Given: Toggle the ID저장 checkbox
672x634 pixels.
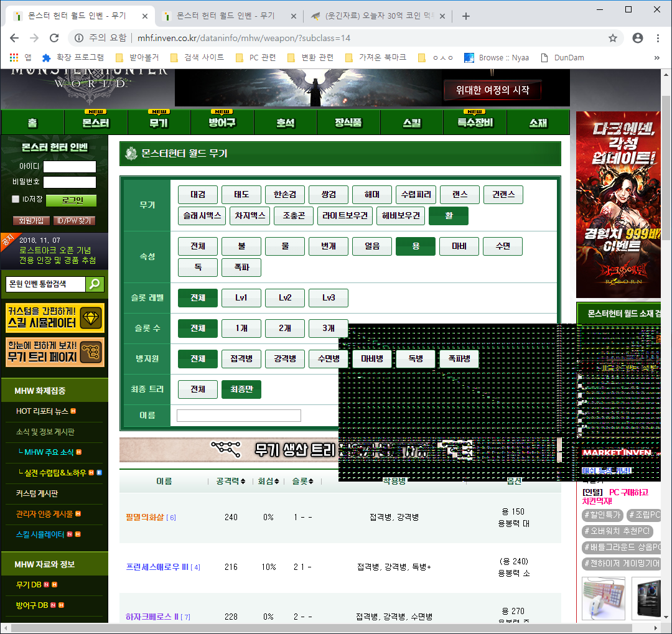Looking at the screenshot, I should pos(16,199).
